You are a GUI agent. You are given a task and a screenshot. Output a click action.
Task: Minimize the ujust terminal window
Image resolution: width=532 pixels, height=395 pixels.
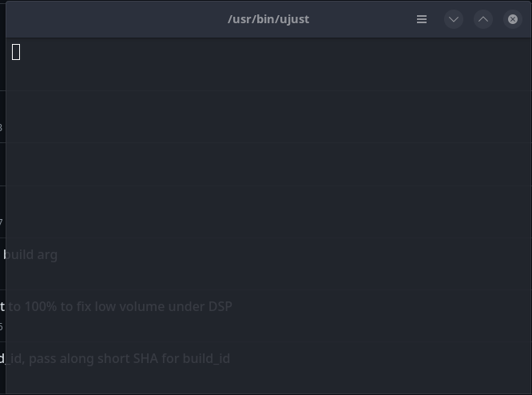pyautogui.click(x=454, y=19)
